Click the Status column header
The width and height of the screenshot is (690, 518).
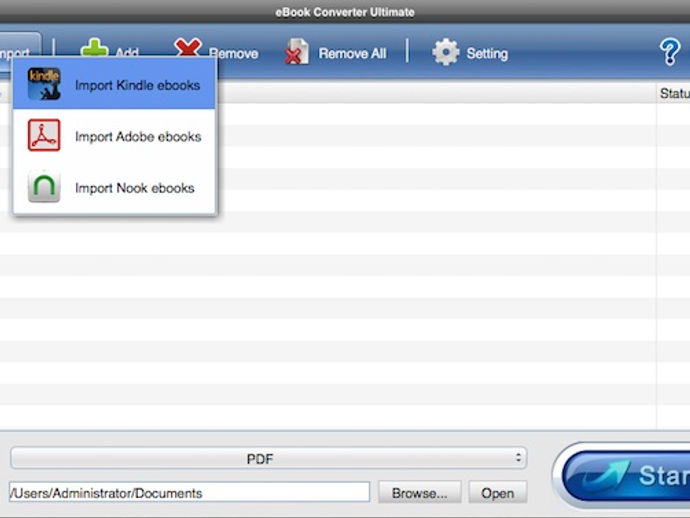click(x=674, y=93)
